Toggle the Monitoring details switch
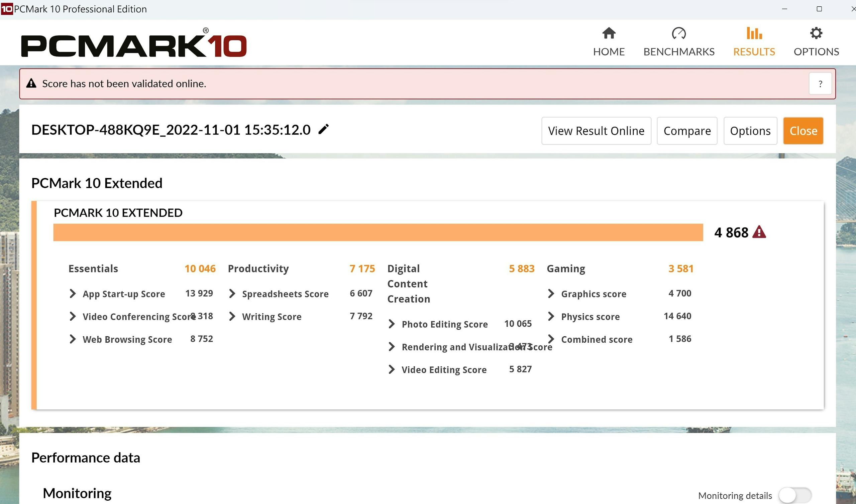The width and height of the screenshot is (856, 504). [794, 496]
